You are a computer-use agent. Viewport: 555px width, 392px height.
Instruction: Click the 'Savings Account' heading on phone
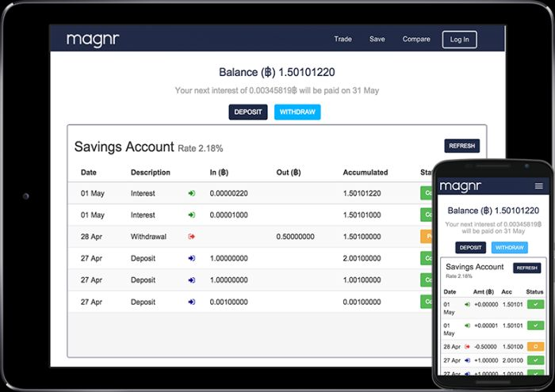click(475, 267)
